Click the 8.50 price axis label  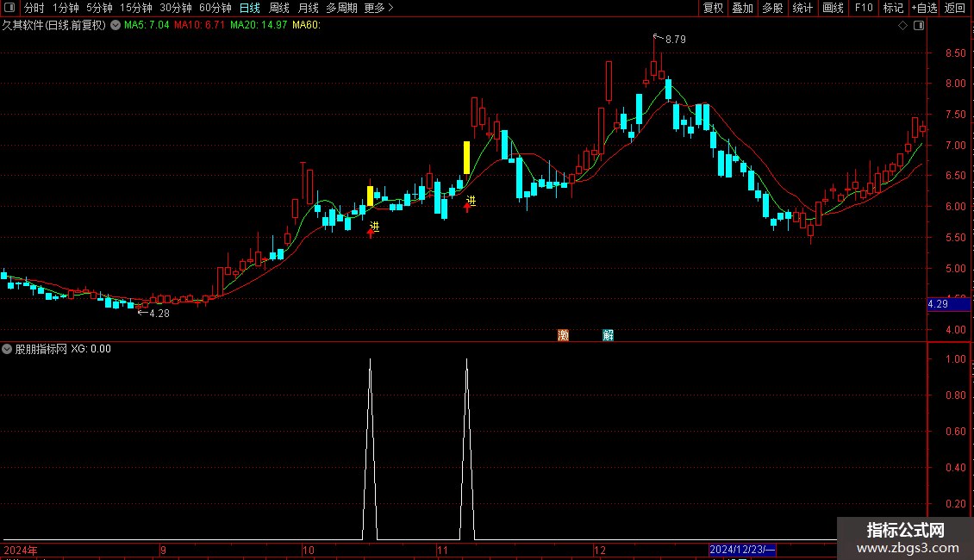pos(955,53)
